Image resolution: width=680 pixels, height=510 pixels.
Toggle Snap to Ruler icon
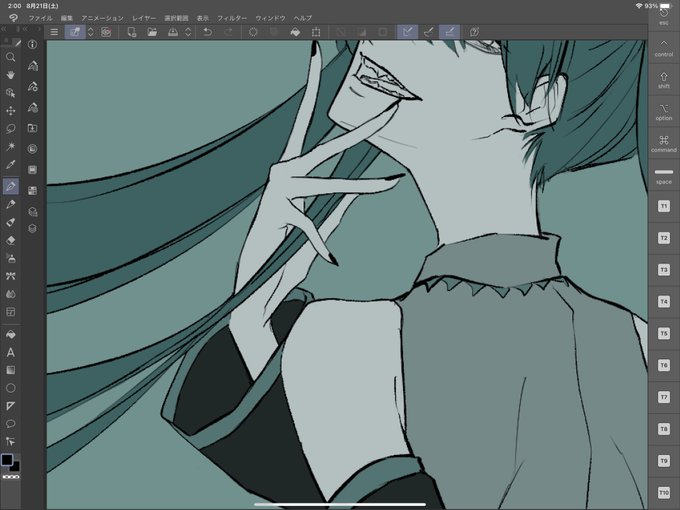click(407, 32)
